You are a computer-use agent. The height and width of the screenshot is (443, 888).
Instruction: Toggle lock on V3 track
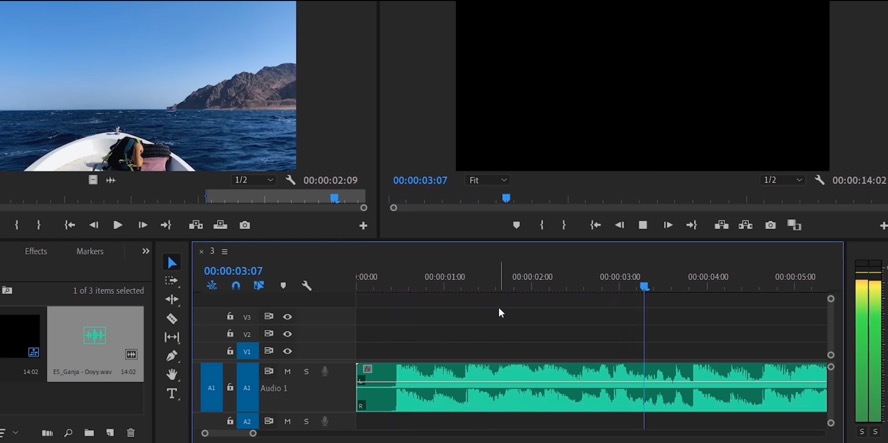pos(230,317)
